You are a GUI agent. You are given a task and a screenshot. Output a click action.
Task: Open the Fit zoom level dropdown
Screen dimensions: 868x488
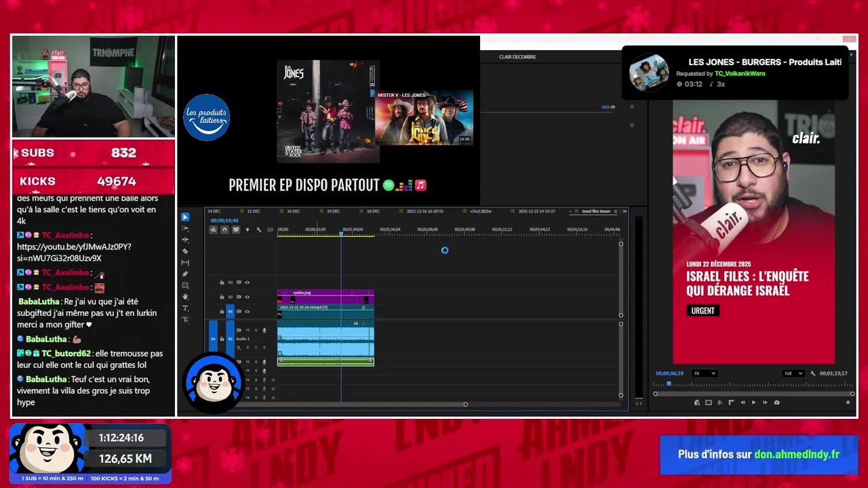(705, 373)
